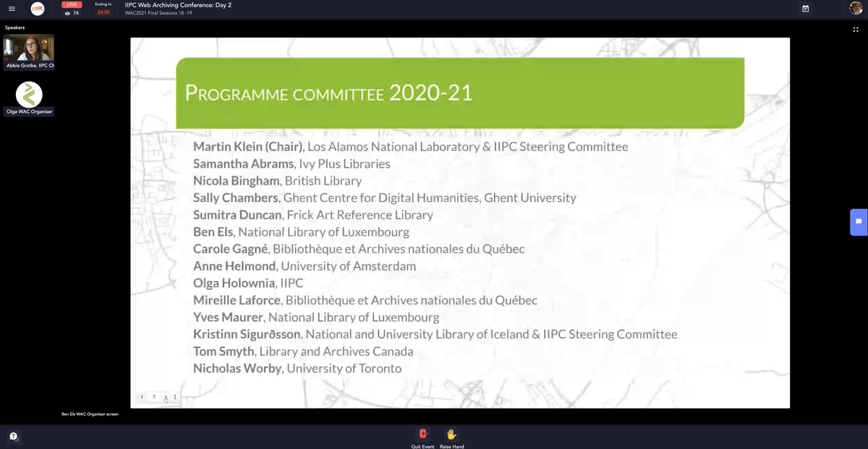Click 'Tom Smyth' line on the slide
The width and height of the screenshot is (868, 449).
tap(303, 351)
